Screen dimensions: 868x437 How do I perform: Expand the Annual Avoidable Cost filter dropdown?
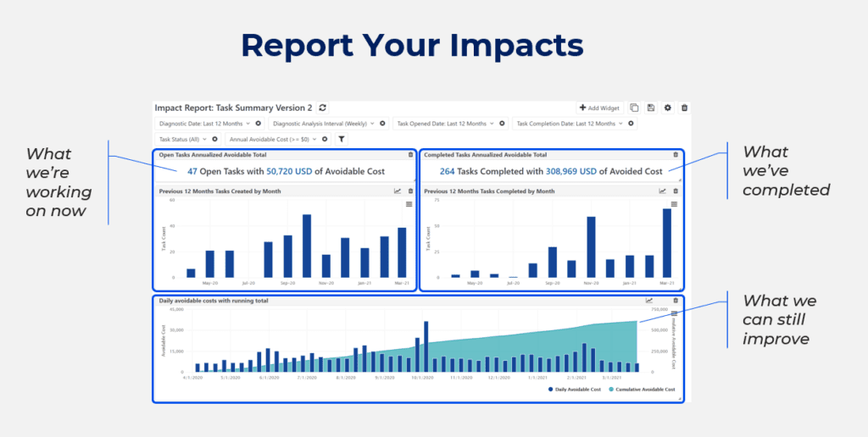[314, 139]
